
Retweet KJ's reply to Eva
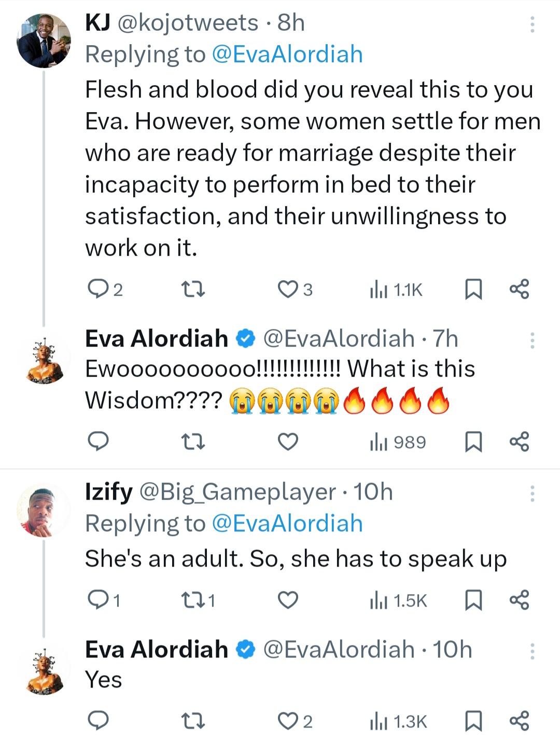pyautogui.click(x=193, y=289)
